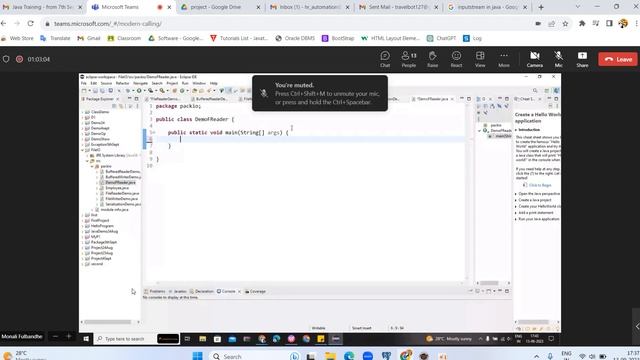Viewport: 640px width, 360px height.
Task: Unmute the Mic in Teams
Action: click(x=558, y=59)
